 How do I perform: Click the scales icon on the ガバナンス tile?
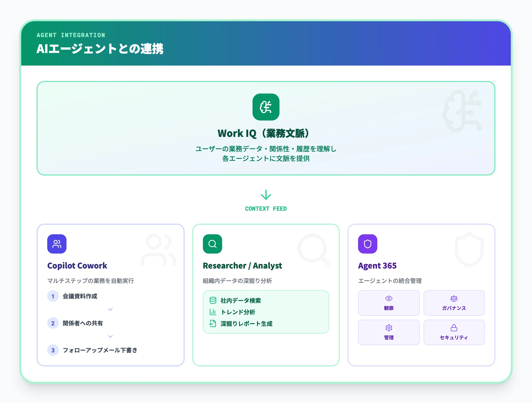[x=454, y=298]
